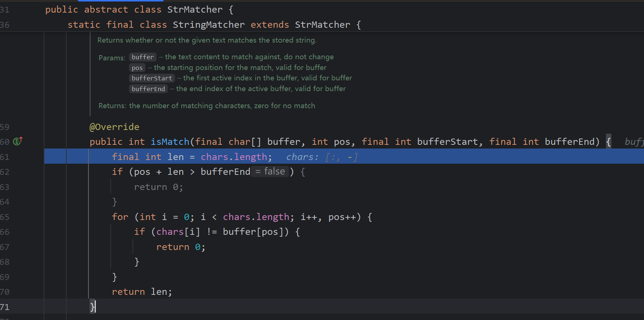Click i++ in the for loop header
The image size is (644, 320).
click(x=309, y=217)
